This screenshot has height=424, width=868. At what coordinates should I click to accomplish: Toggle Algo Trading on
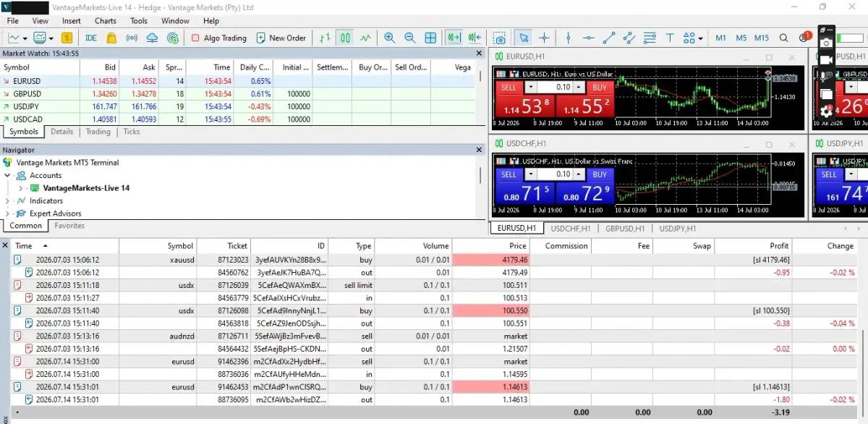[218, 38]
